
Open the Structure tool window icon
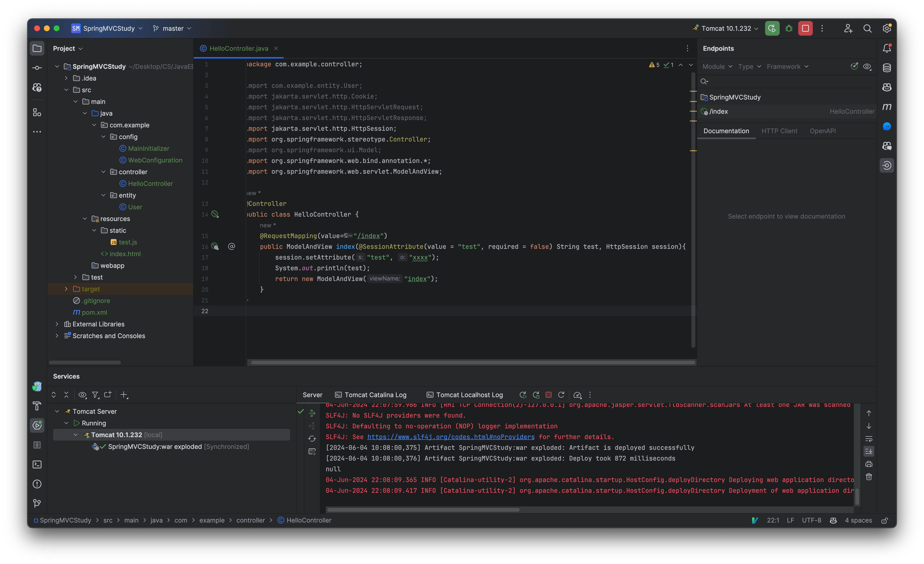click(37, 112)
